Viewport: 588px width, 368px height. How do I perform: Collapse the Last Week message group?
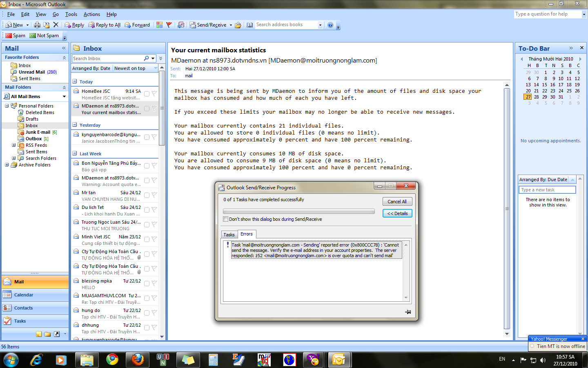point(75,154)
